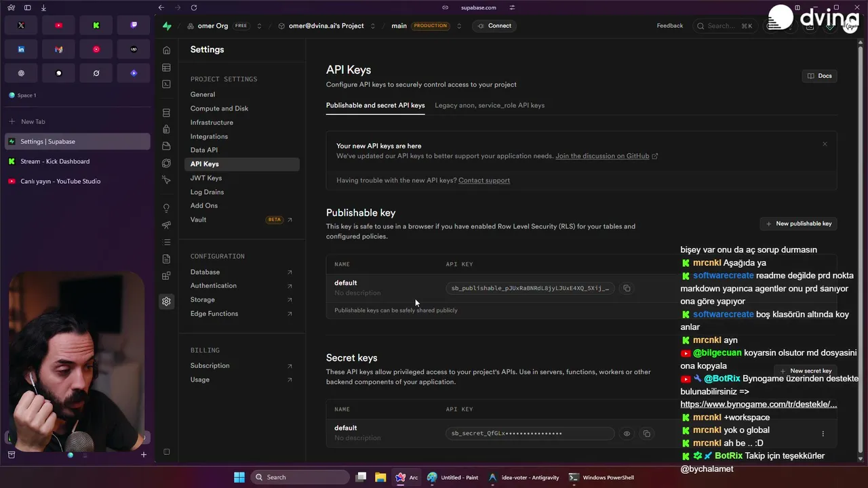
Task: Open the Authentication lock sidebar icon
Action: 166,129
